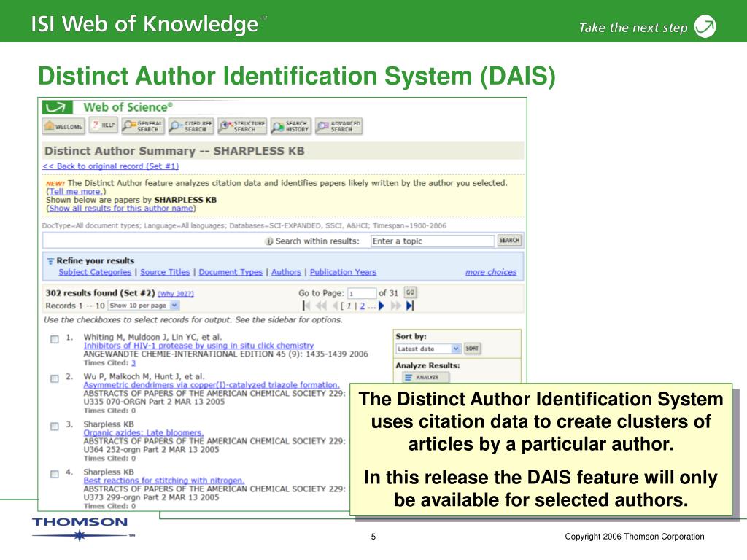The height and width of the screenshot is (560, 747).
Task: Click the Enter a topic search field
Action: click(x=432, y=241)
